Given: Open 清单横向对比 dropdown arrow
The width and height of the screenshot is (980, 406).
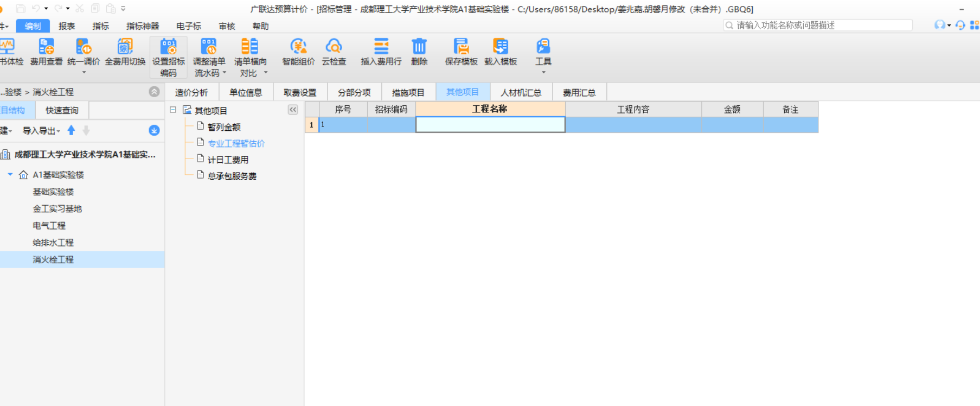Looking at the screenshot, I should point(266,73).
